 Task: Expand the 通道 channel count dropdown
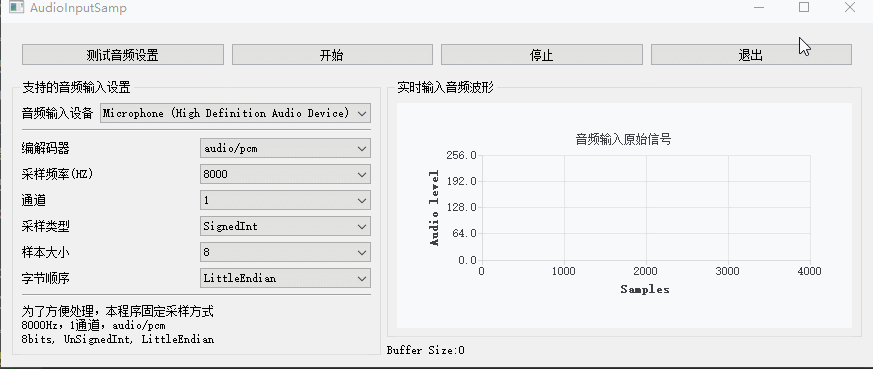tap(285, 200)
